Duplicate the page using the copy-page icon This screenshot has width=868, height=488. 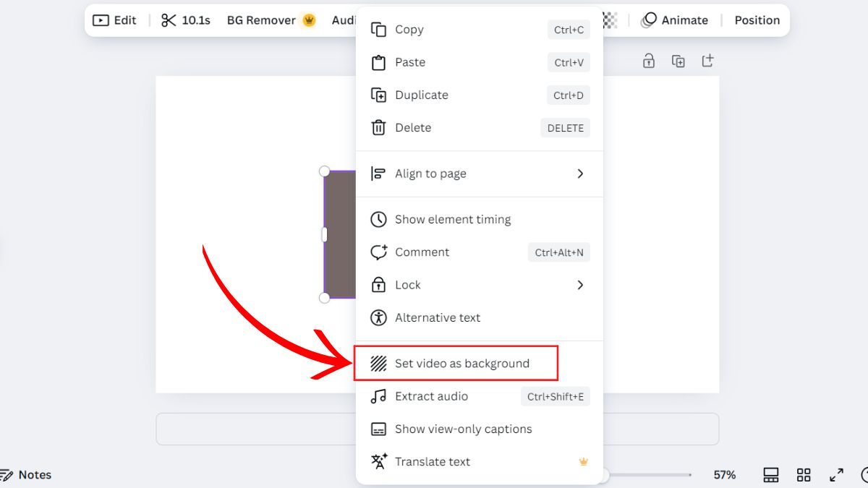point(678,61)
